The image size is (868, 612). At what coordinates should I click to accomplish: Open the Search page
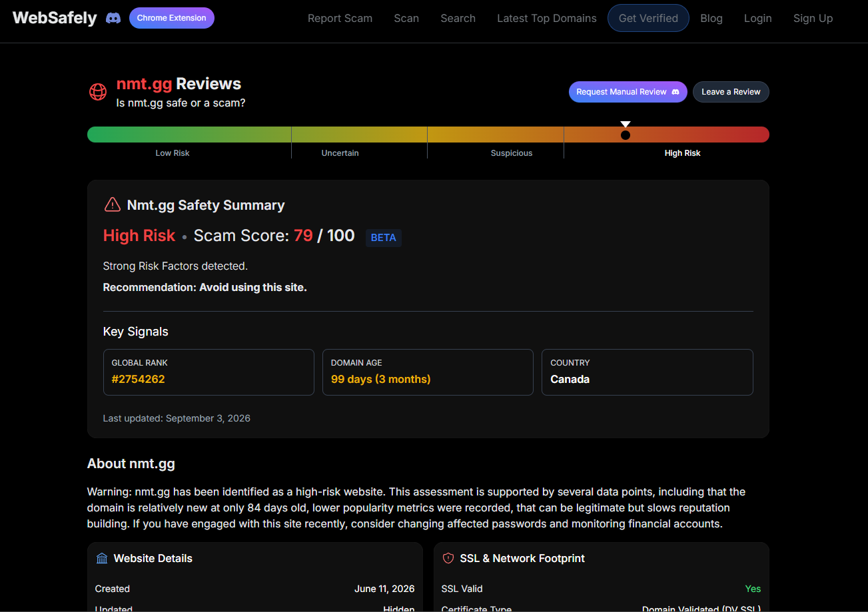(458, 18)
